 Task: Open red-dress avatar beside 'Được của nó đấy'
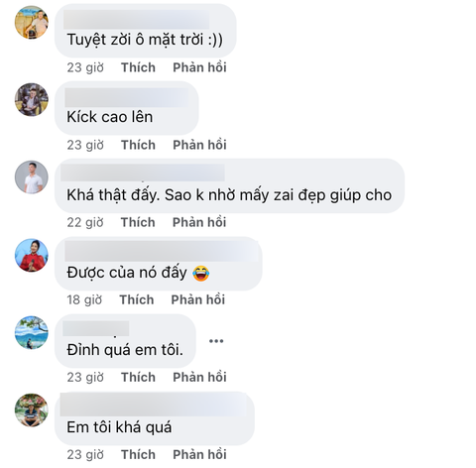pyautogui.click(x=32, y=255)
